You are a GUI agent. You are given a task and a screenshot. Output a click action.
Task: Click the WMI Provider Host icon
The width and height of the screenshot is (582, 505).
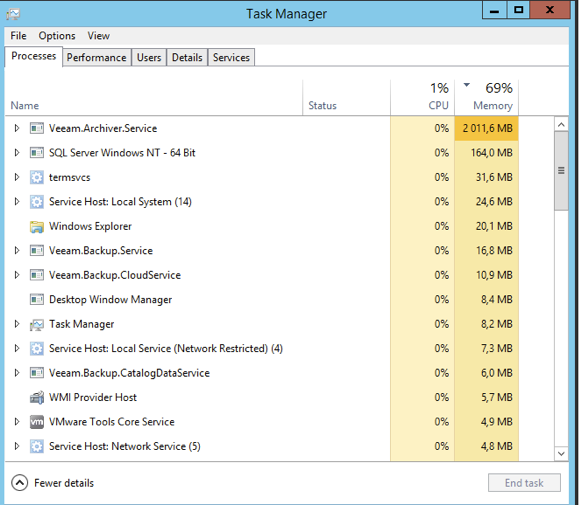37,397
